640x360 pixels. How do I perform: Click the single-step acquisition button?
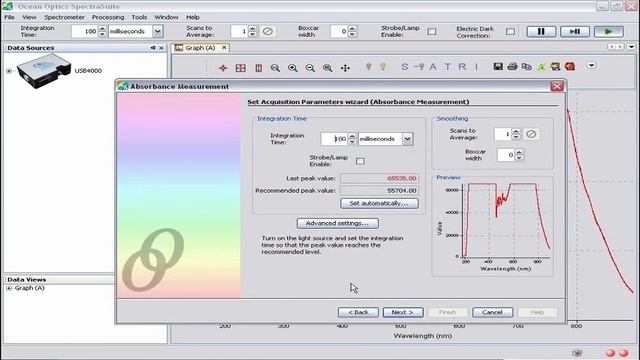(575, 31)
